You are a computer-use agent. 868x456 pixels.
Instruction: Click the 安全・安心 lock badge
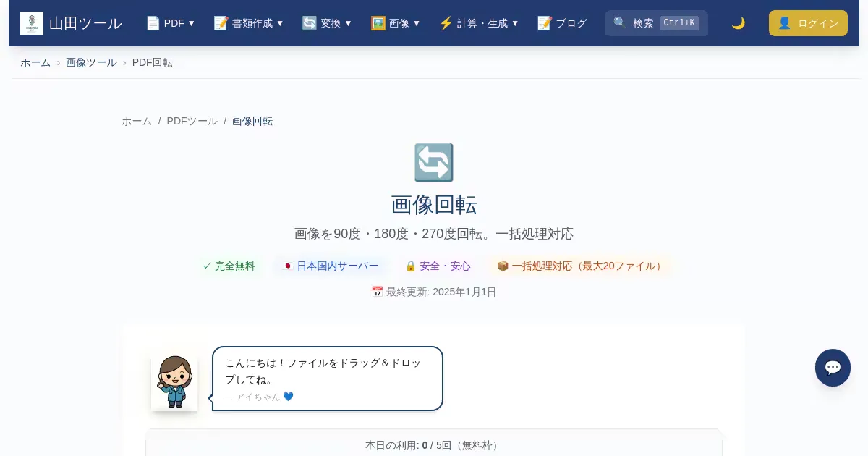pos(438,266)
